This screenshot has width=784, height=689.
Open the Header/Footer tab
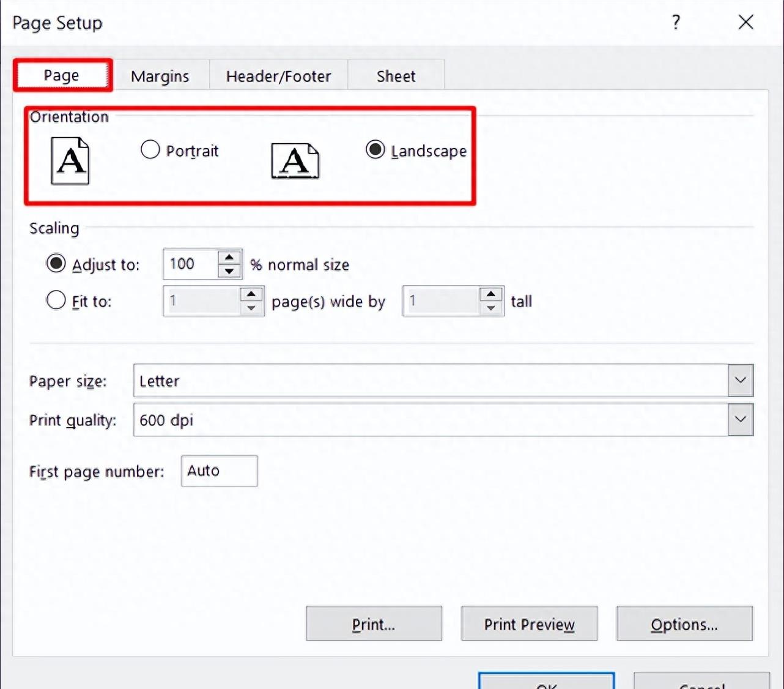[x=279, y=76]
